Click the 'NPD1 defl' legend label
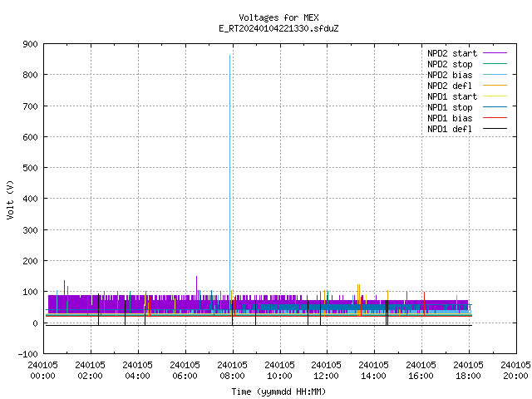 coord(450,130)
